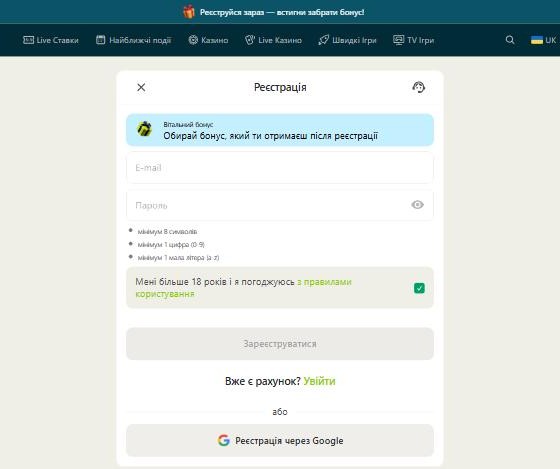560x469 pixels.
Task: Go to Казино section
Action: pyautogui.click(x=208, y=40)
